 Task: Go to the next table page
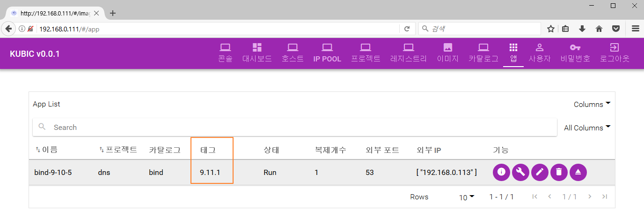click(x=590, y=197)
